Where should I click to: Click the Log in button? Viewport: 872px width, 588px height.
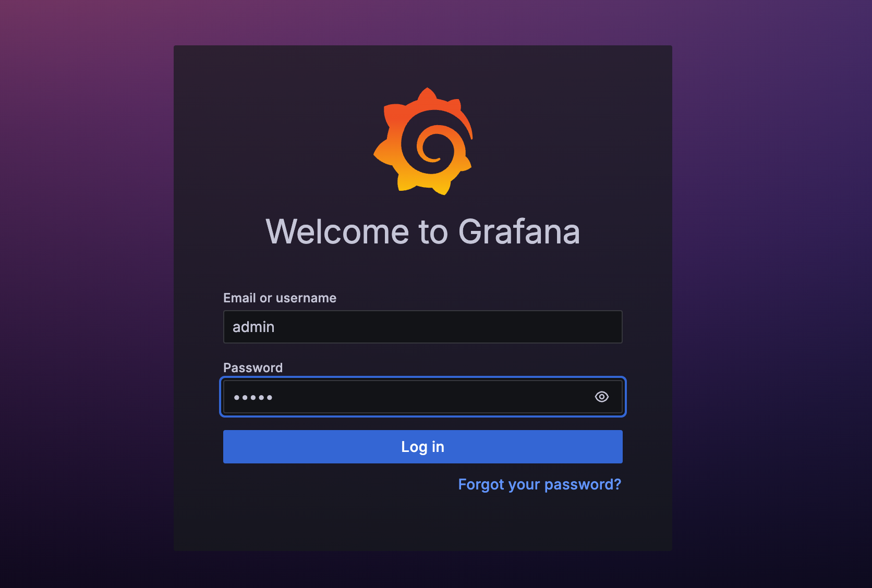[x=422, y=447]
